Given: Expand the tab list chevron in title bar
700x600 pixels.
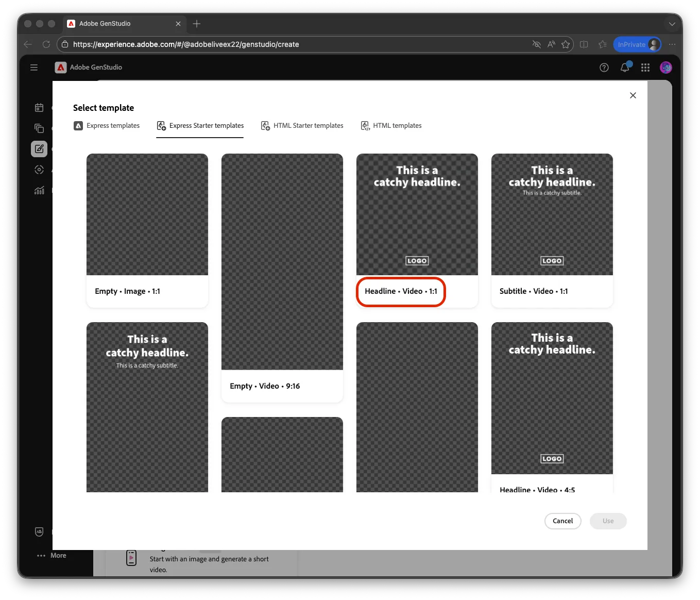Looking at the screenshot, I should pyautogui.click(x=672, y=24).
